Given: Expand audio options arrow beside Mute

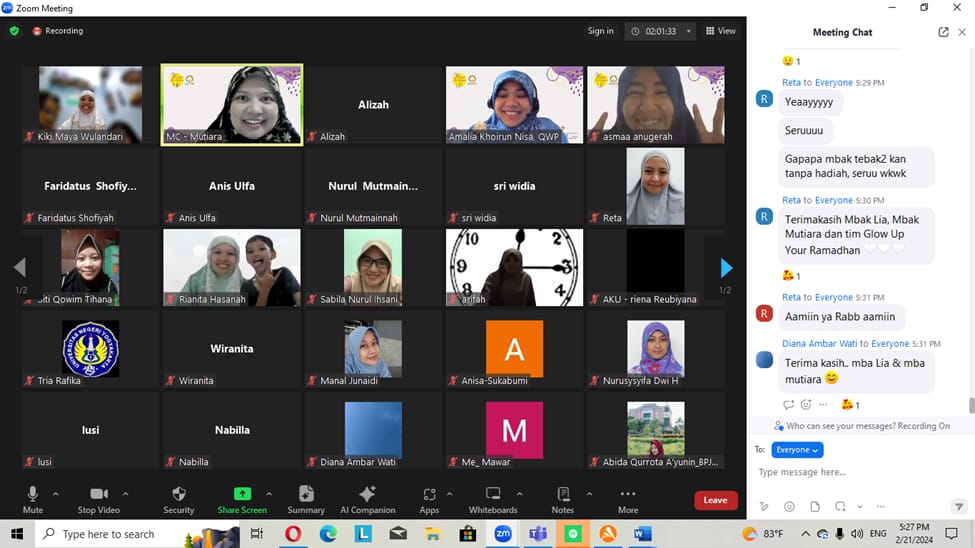Looking at the screenshot, I should pos(55,494).
